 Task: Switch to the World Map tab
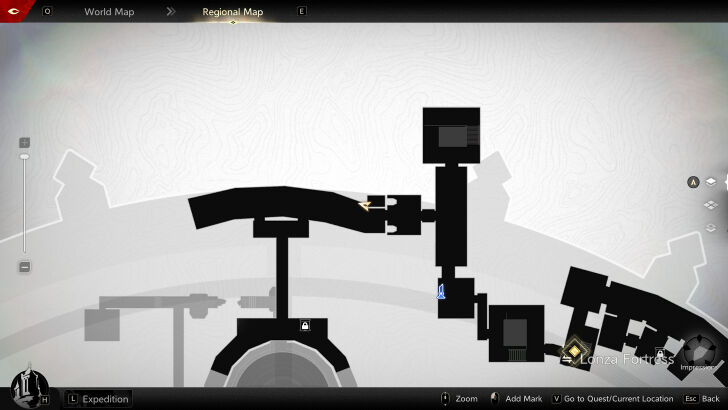coord(109,12)
